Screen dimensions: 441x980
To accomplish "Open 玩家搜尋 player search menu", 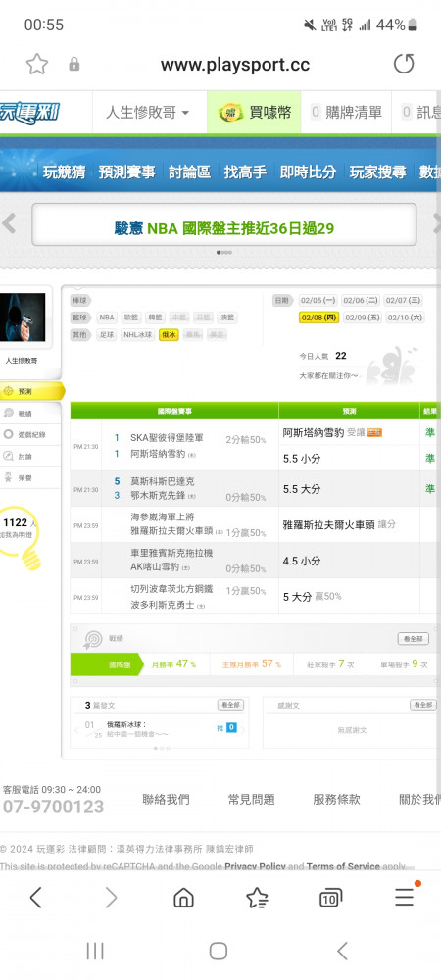I will coord(377,172).
